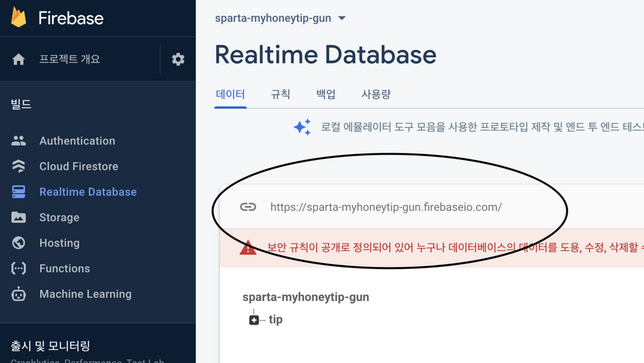Screen dimensions: 644x363
Task: Click the home icon beside 프로젝트 개요
Action: pos(19,59)
